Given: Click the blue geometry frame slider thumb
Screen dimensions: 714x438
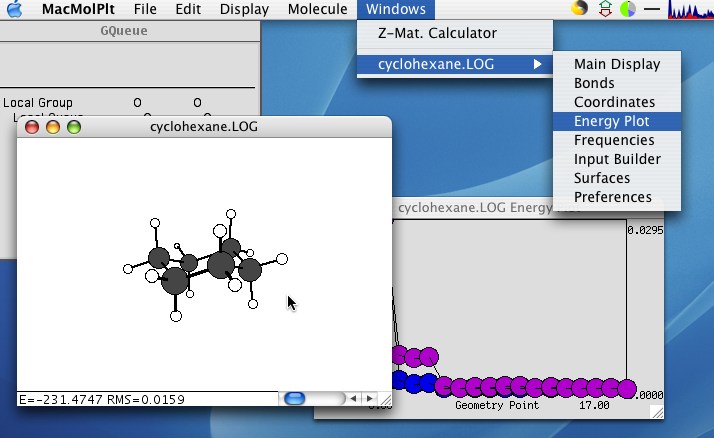Looking at the screenshot, I should coord(295,398).
